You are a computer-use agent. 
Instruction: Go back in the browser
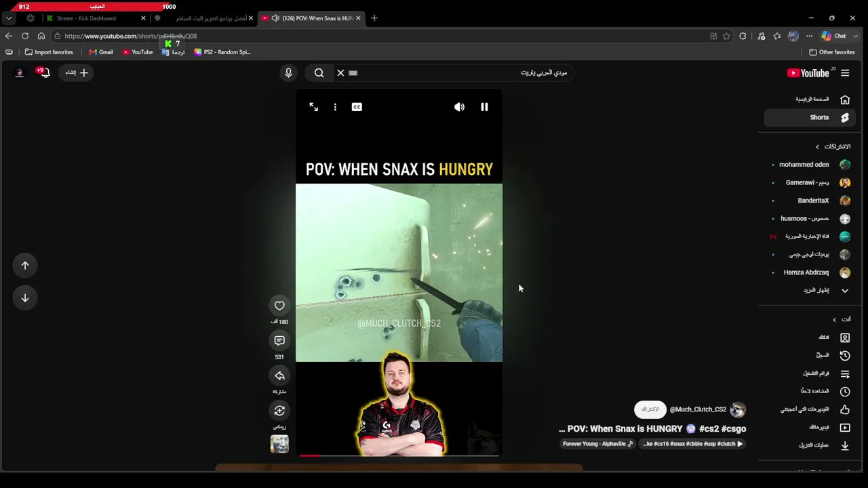point(9,36)
